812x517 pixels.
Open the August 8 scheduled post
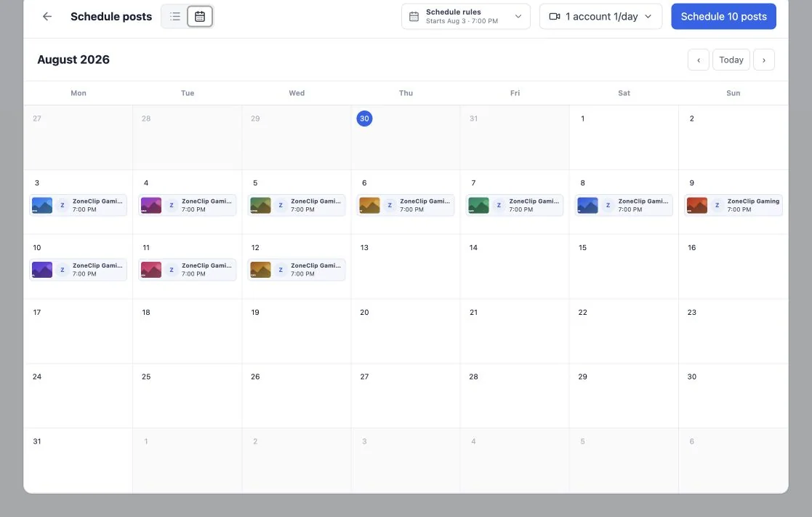(x=624, y=205)
